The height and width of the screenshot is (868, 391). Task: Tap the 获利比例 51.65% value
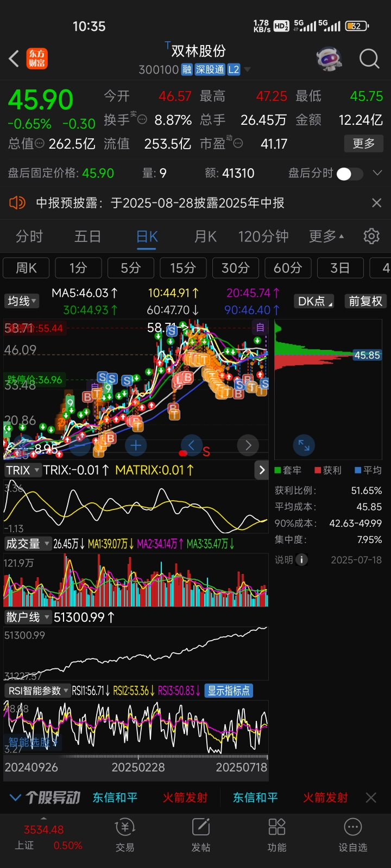pos(367,490)
